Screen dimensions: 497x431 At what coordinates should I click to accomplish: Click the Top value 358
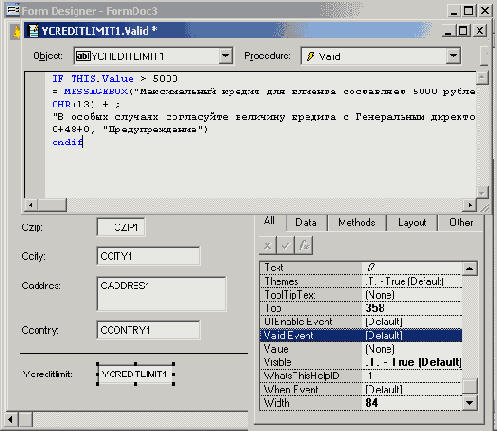click(375, 308)
